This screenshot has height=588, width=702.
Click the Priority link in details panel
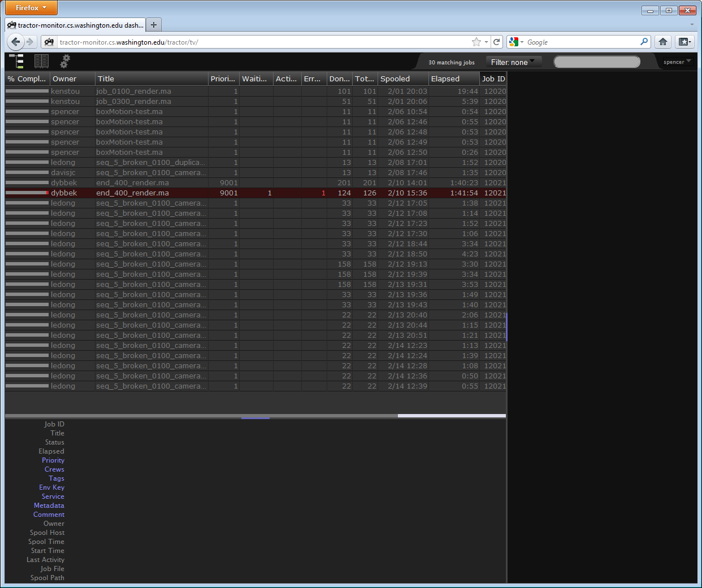tap(53, 460)
